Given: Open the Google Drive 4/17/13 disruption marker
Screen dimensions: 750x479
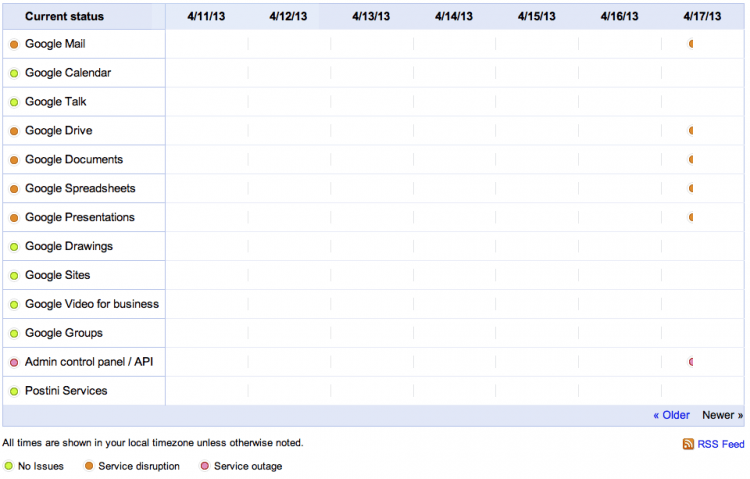Looking at the screenshot, I should point(691,130).
